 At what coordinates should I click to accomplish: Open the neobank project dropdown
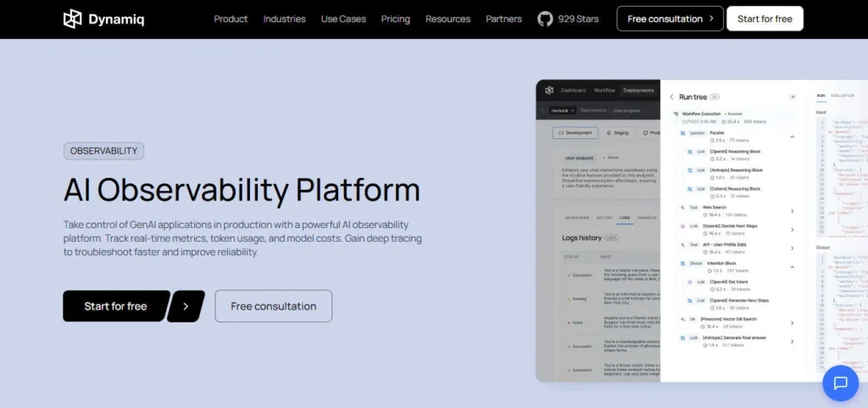click(563, 111)
